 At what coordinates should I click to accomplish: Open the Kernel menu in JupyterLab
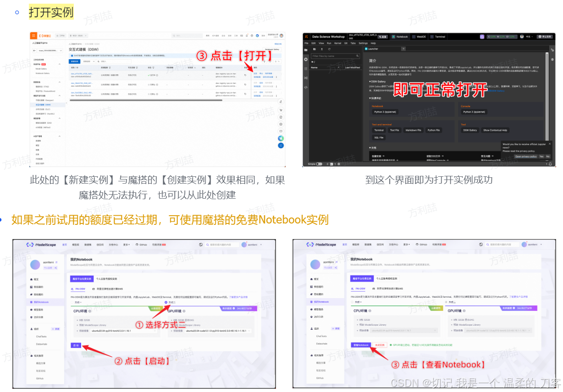pyautogui.click(x=337, y=43)
